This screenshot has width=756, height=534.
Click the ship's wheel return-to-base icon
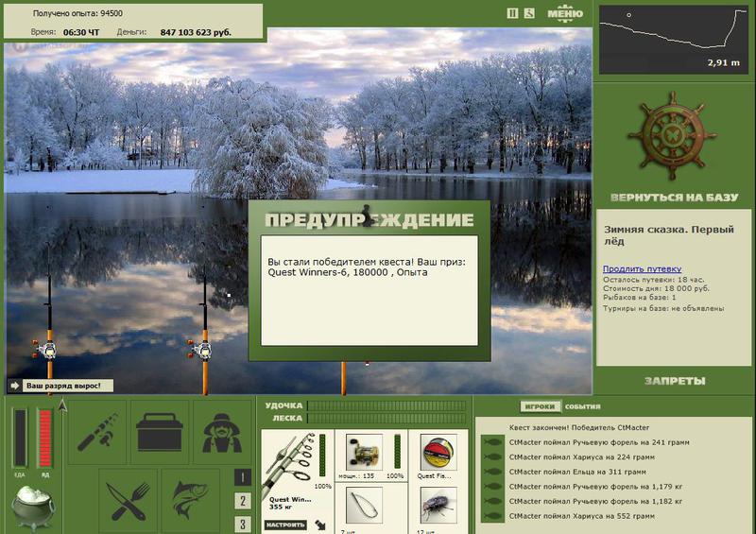point(672,136)
